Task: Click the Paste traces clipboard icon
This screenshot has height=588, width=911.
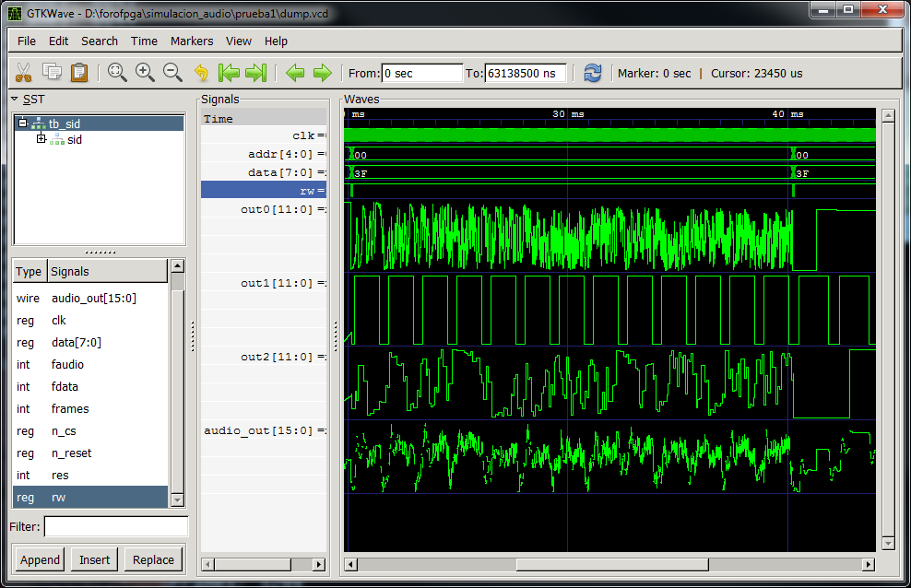Action: click(79, 73)
